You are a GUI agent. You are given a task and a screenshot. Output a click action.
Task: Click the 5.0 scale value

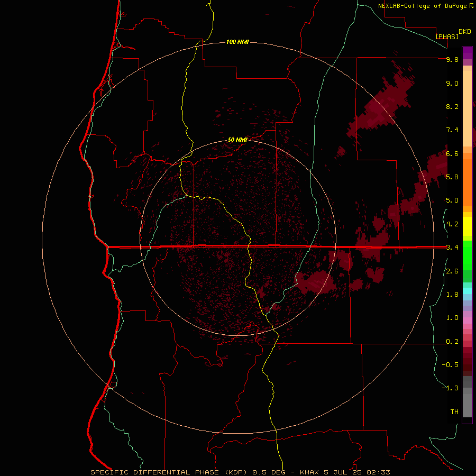(x=452, y=200)
